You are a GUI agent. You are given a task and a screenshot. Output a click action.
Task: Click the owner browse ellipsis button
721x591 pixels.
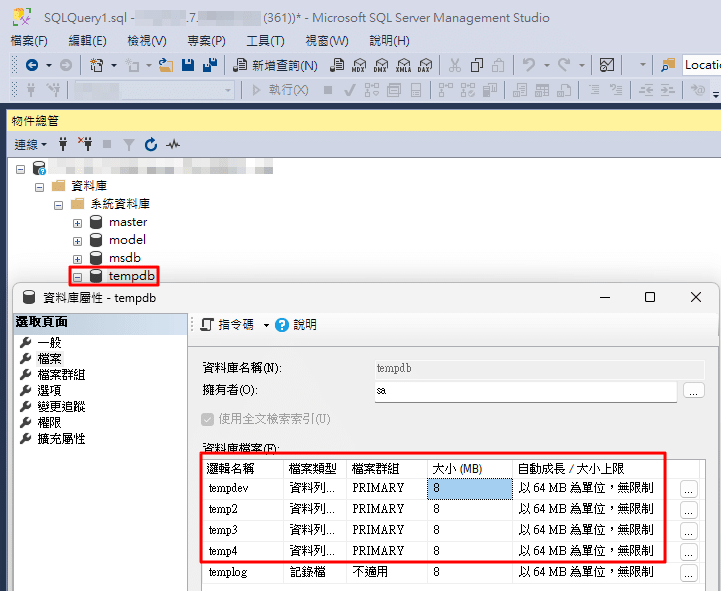click(x=693, y=390)
